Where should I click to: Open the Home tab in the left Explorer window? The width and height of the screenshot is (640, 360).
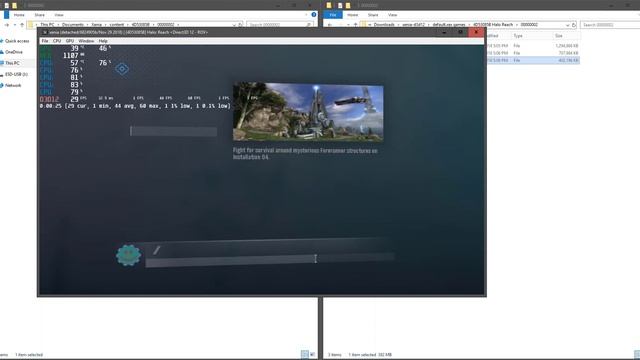tap(19, 15)
